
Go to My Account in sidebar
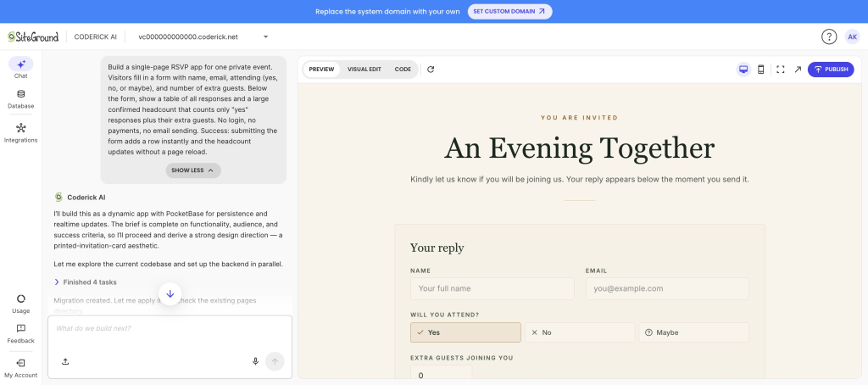click(x=20, y=368)
